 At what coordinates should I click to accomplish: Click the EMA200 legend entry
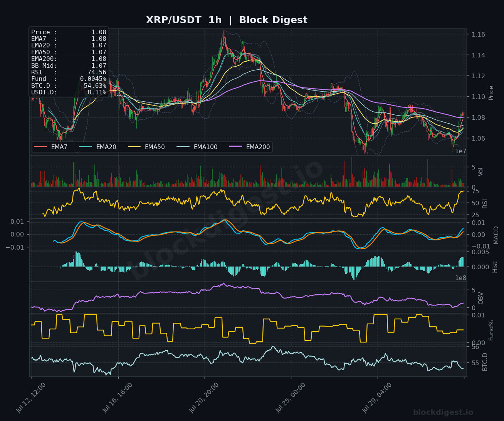click(249, 147)
